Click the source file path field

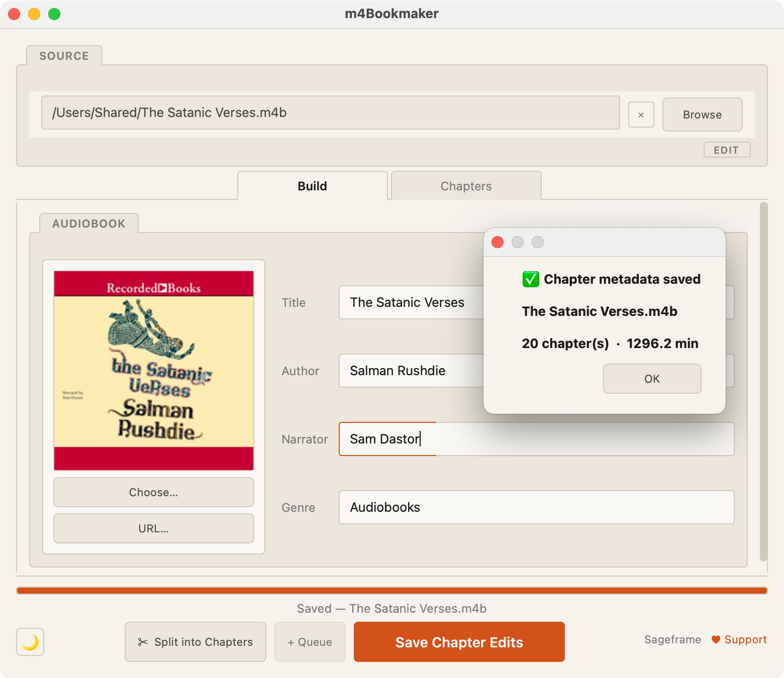pos(330,112)
